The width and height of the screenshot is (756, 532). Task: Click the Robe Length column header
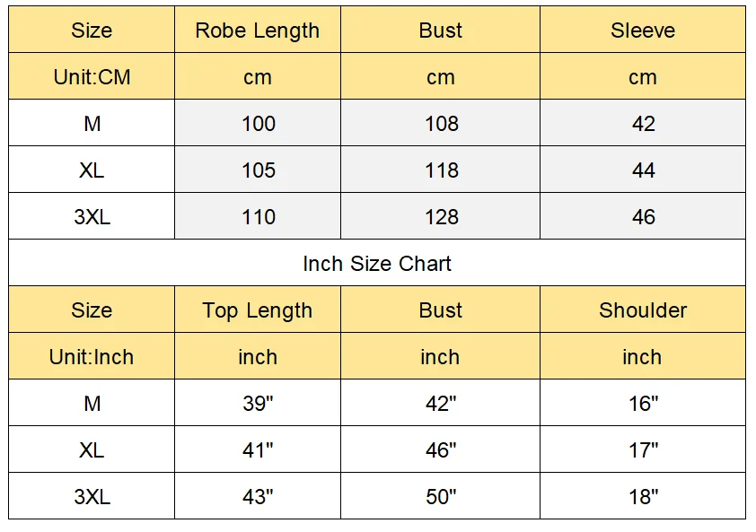pos(258,30)
